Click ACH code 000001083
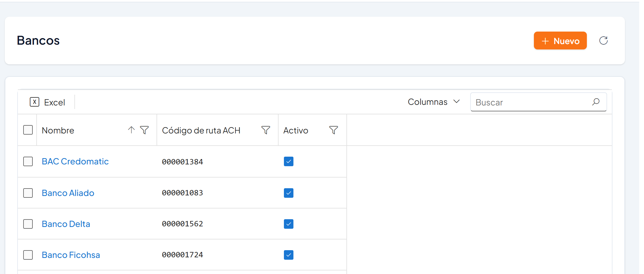This screenshot has height=274, width=644. (182, 193)
